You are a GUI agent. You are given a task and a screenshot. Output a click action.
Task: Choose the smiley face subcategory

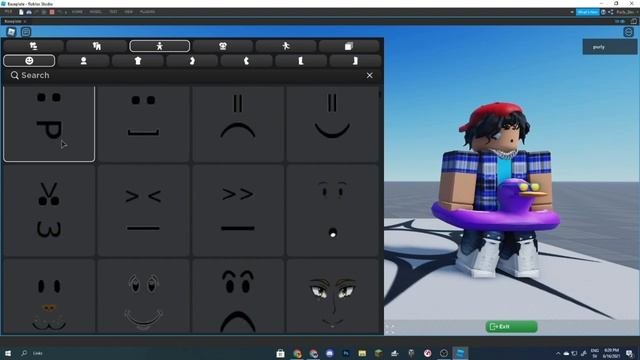29,61
